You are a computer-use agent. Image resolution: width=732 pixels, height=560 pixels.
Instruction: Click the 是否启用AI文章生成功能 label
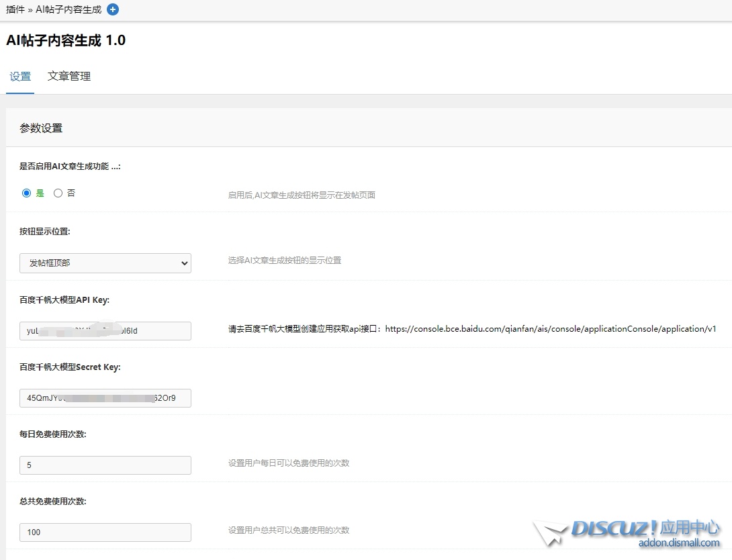pyautogui.click(x=70, y=167)
